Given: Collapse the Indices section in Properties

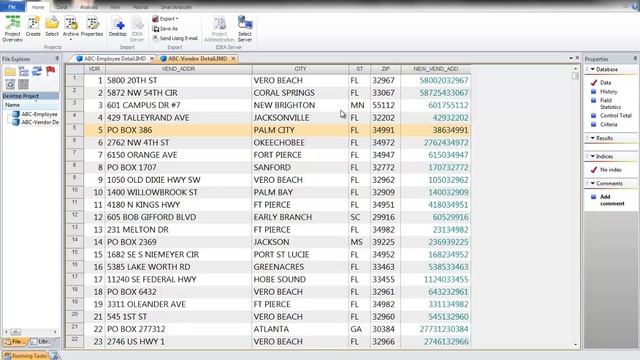Looking at the screenshot, I should 593,156.
